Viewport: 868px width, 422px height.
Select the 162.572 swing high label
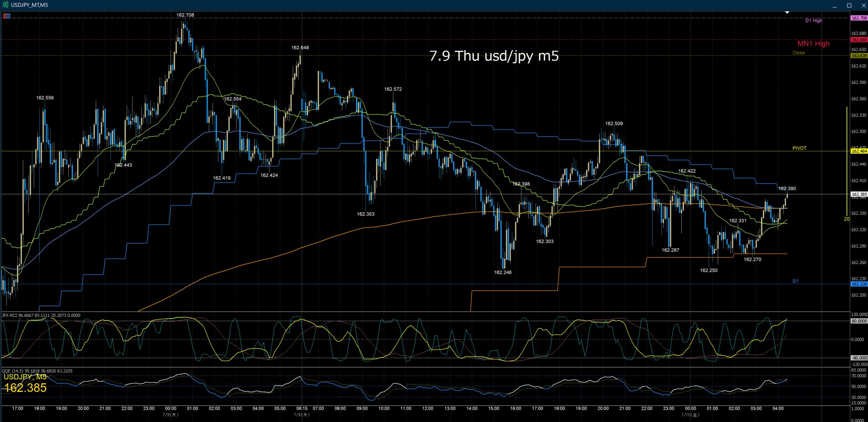(x=393, y=89)
